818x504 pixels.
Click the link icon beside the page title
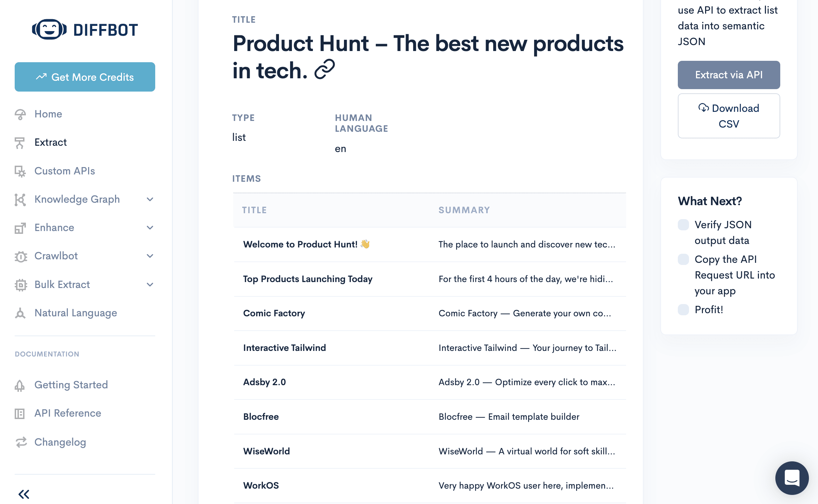(324, 69)
